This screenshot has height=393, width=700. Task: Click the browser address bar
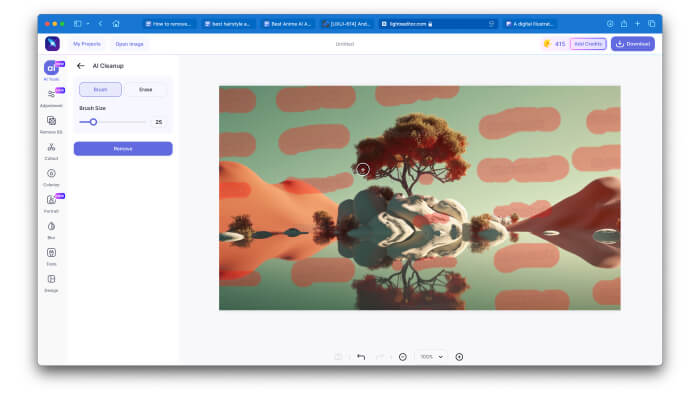(x=438, y=24)
